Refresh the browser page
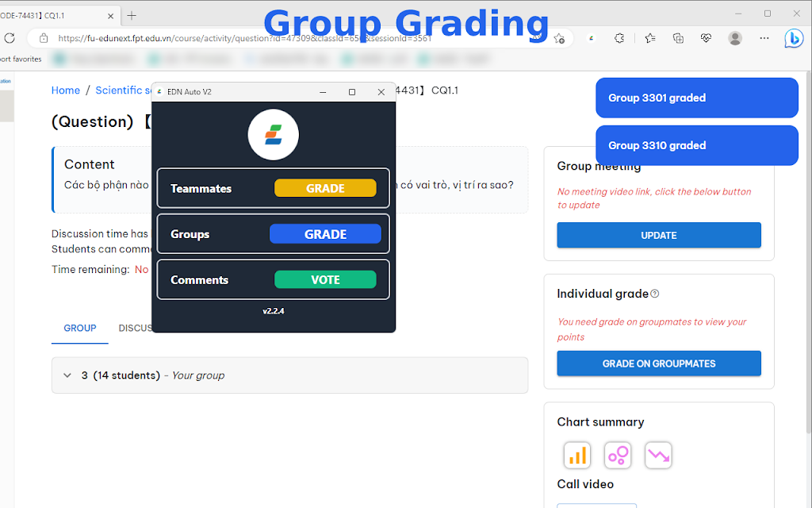812x508 pixels. click(10, 38)
